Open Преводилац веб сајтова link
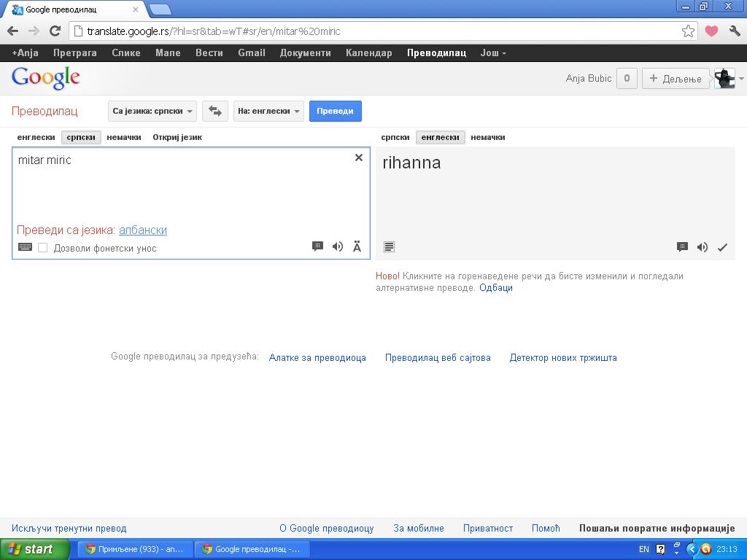747x560 pixels. (x=438, y=357)
